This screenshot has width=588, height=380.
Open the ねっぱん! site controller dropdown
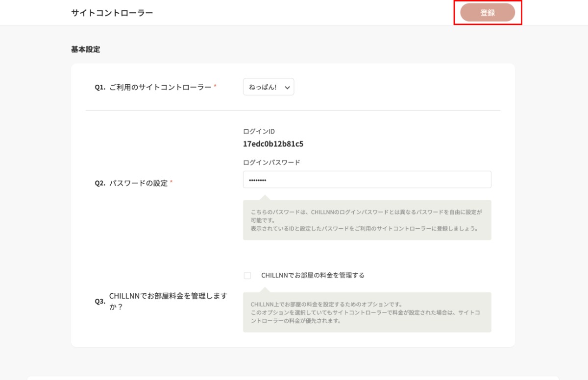point(268,87)
